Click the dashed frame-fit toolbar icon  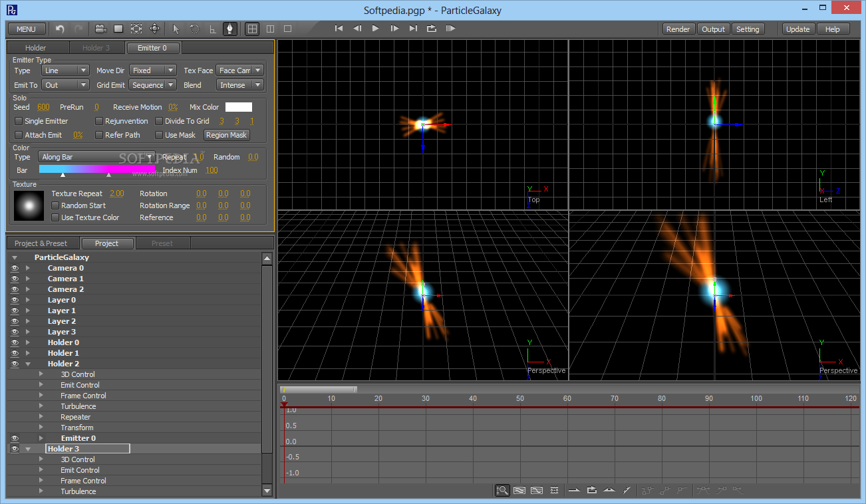pos(136,29)
